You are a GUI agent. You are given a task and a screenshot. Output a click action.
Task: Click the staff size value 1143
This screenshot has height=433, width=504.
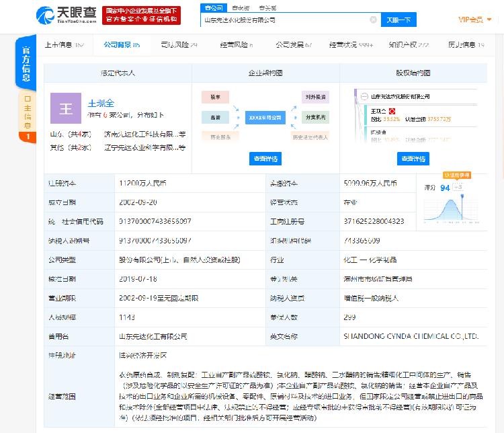(x=127, y=317)
